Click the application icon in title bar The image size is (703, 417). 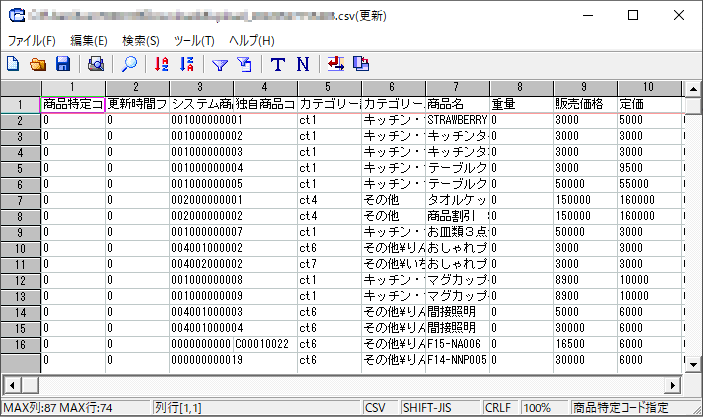17,15
